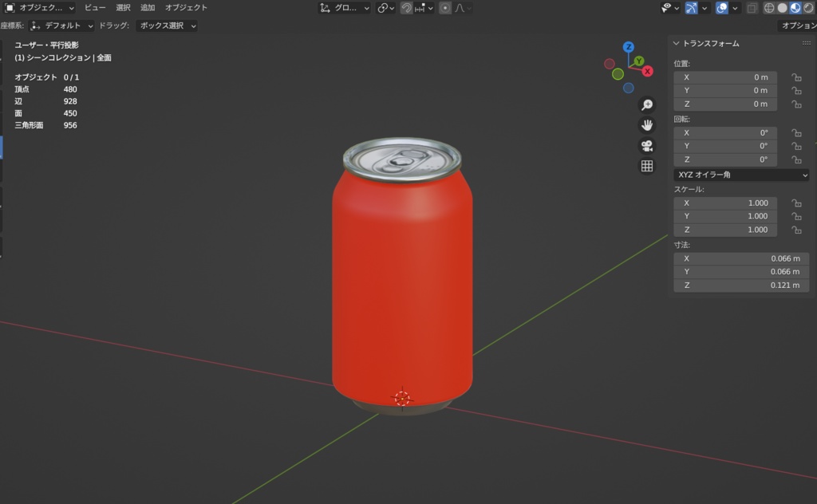Click rotation Y value field

(725, 146)
